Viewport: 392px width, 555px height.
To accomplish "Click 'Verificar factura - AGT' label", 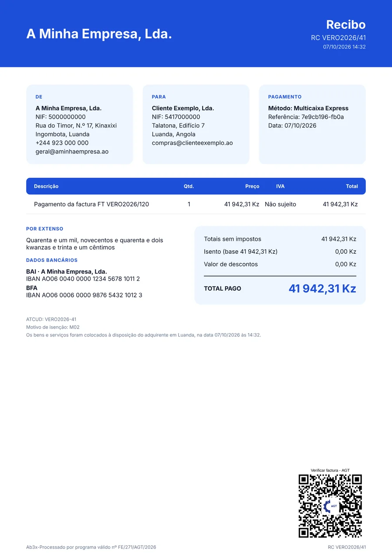I will tap(330, 470).
